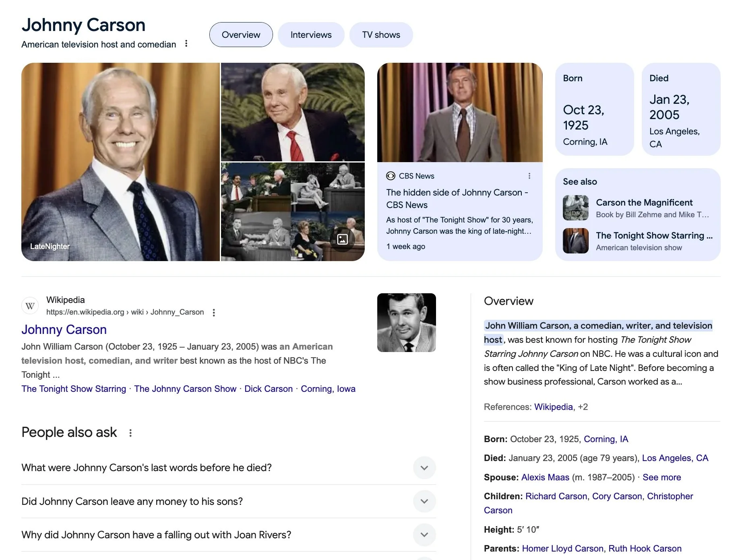Open the Born Oct 23, 1925 card
740x560 pixels.
tap(594, 109)
